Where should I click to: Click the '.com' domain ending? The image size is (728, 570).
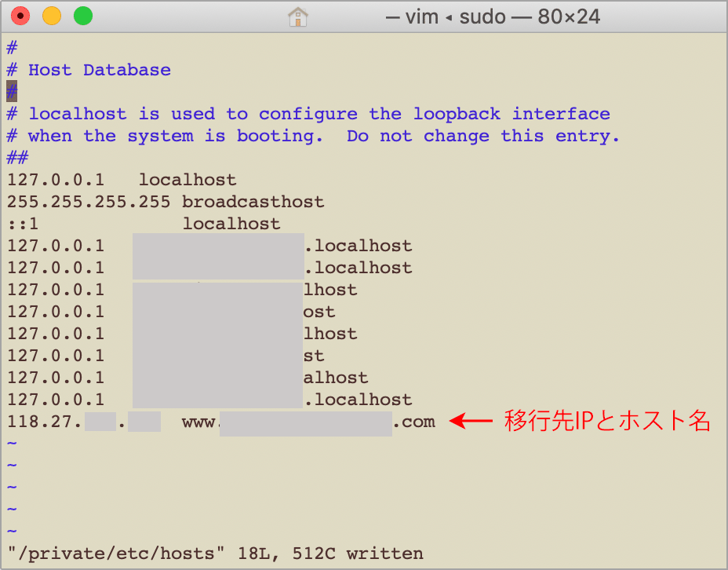pos(413,422)
